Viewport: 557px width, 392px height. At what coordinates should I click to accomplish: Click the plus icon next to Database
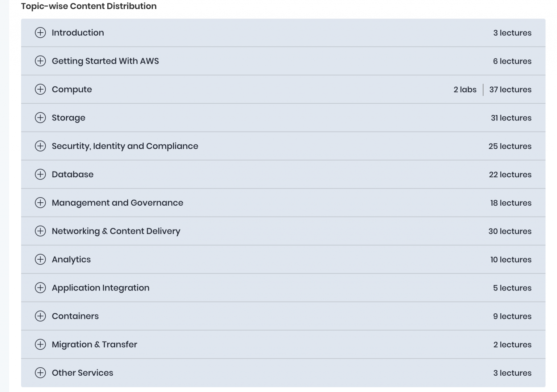41,174
